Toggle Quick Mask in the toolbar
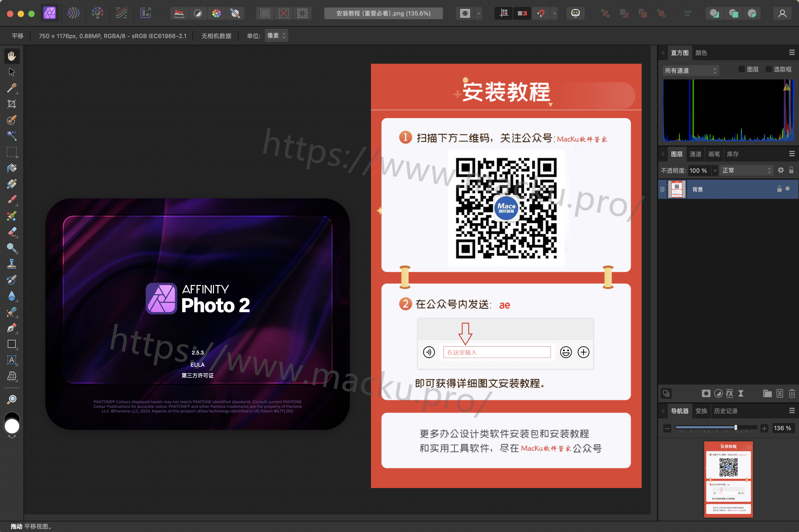Screen dimensions: 799x532 465,13
